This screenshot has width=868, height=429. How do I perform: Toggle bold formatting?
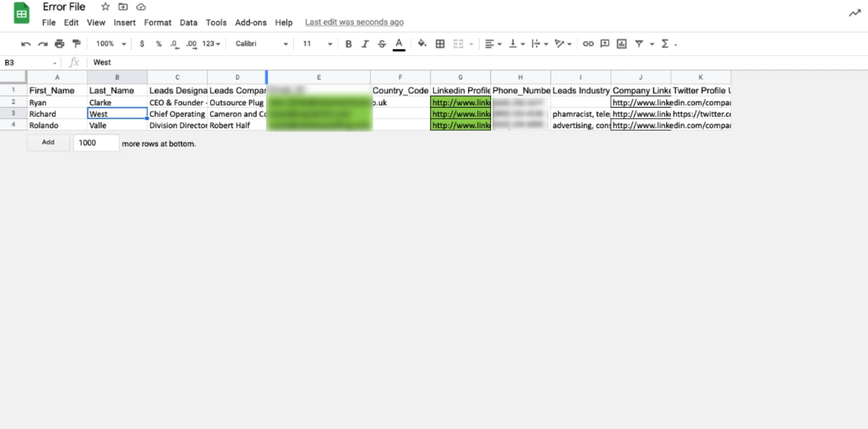(348, 44)
